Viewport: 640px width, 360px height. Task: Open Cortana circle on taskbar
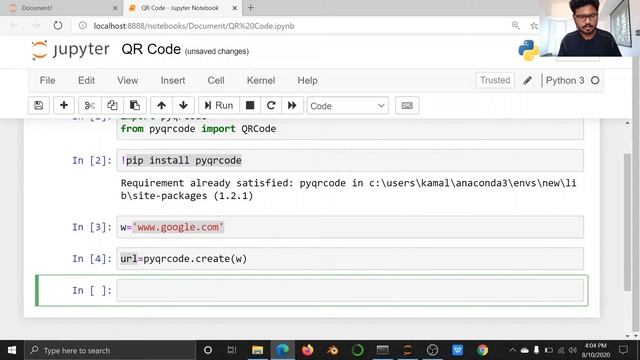[x=208, y=350]
